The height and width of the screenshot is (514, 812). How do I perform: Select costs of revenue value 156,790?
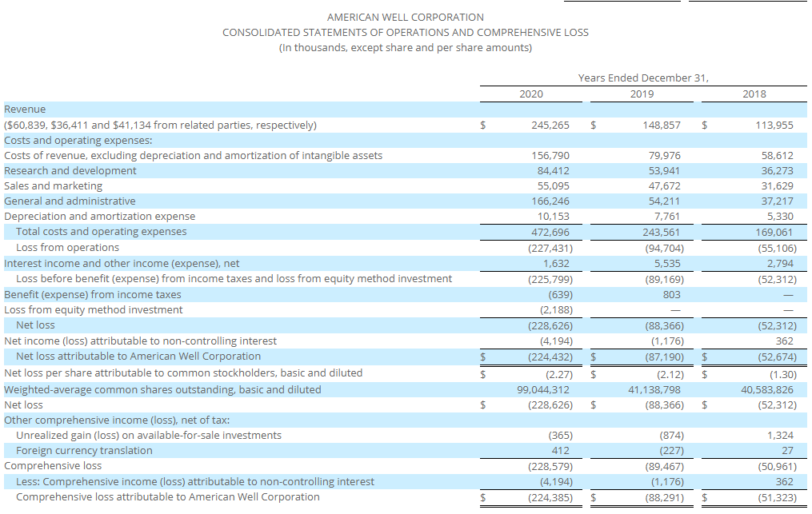pos(550,156)
